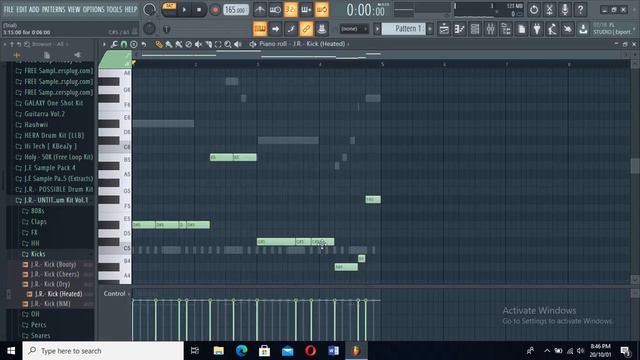Viewport: 640px width, 360px height.
Task: Toggle the Browser view icon
Action: tap(506, 29)
